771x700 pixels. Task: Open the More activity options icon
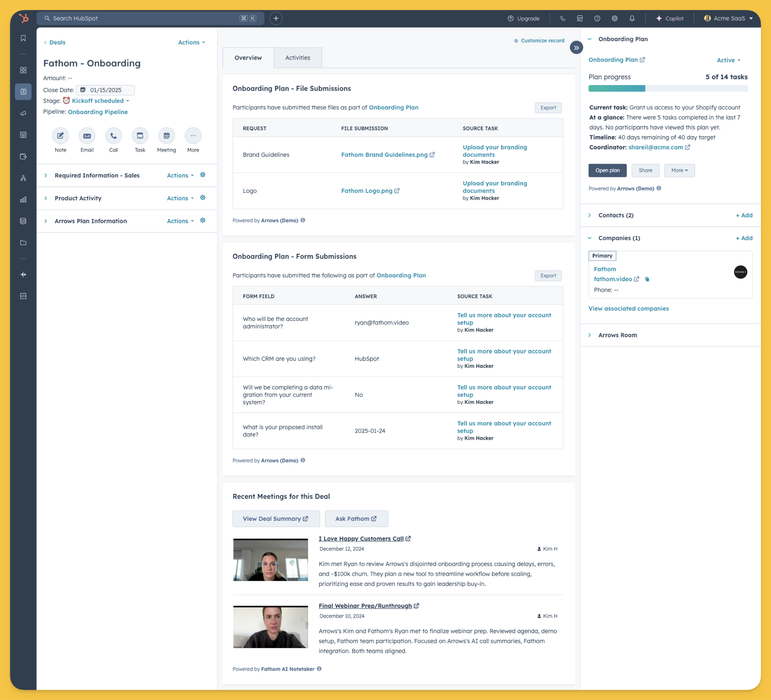193,136
